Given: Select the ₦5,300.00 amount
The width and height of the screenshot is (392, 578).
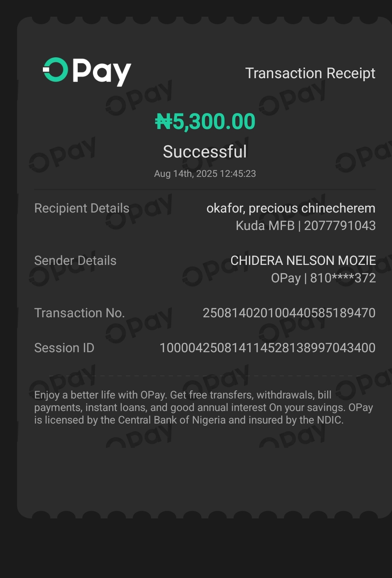Looking at the screenshot, I should pos(205,122).
